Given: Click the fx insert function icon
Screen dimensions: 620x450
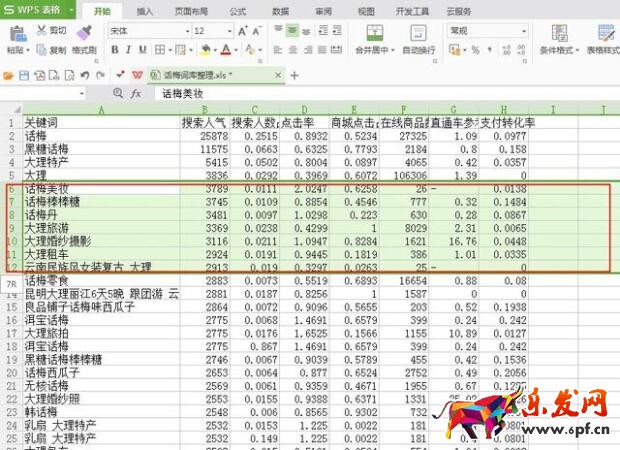Looking at the screenshot, I should click(135, 93).
